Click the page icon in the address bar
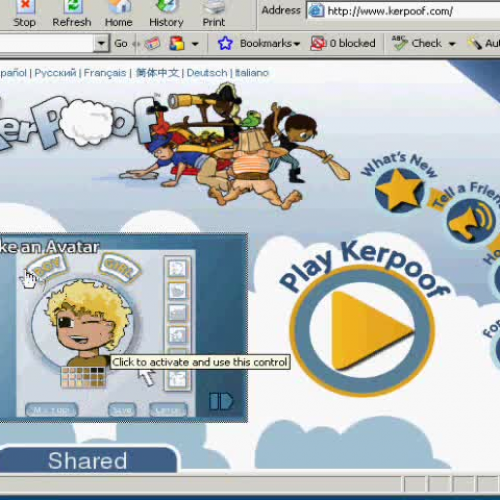Viewport: 500px width, 500px height. click(315, 11)
